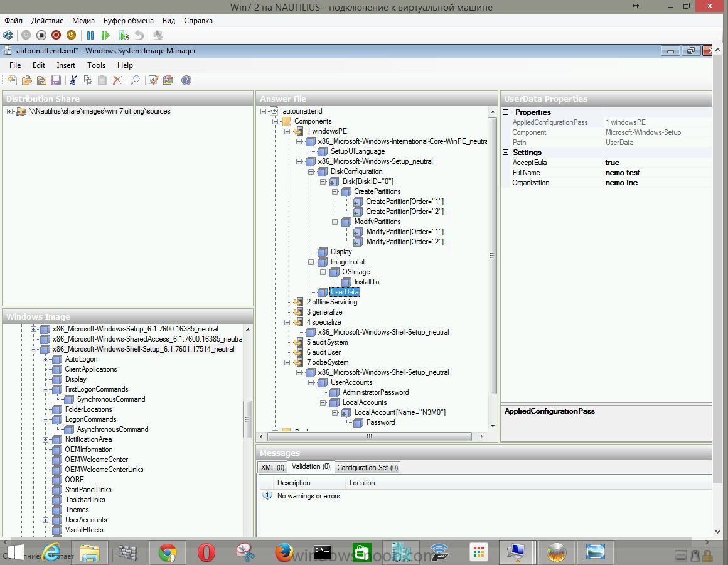Click the Answer File vertical scrollbar thumb
This screenshot has height=565, width=728.
pyautogui.click(x=492, y=256)
